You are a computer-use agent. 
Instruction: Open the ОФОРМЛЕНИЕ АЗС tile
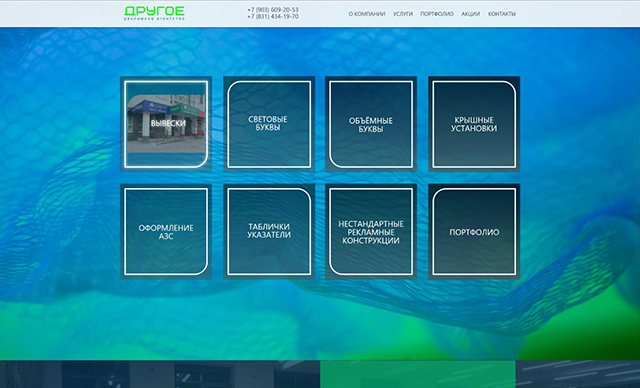166,232
